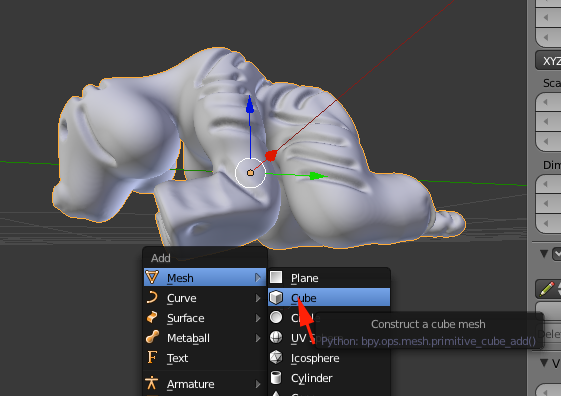Click the UV Sphere globe icon
This screenshot has width=561, height=396.
[276, 337]
